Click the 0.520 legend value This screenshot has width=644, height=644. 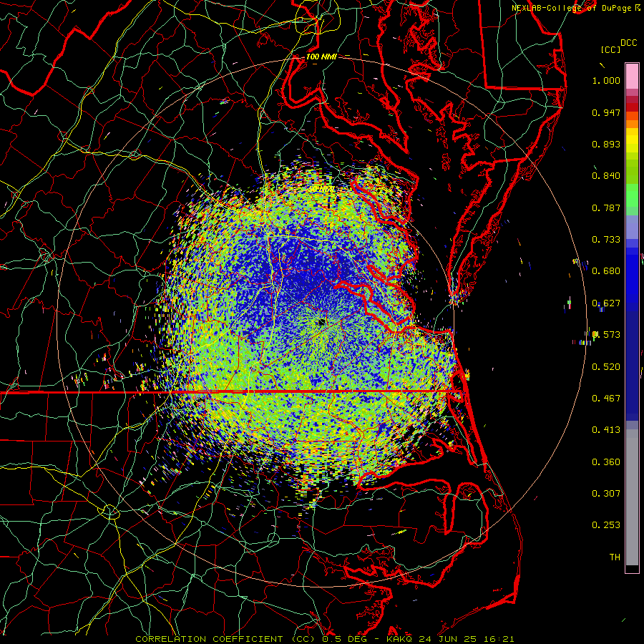(x=606, y=367)
